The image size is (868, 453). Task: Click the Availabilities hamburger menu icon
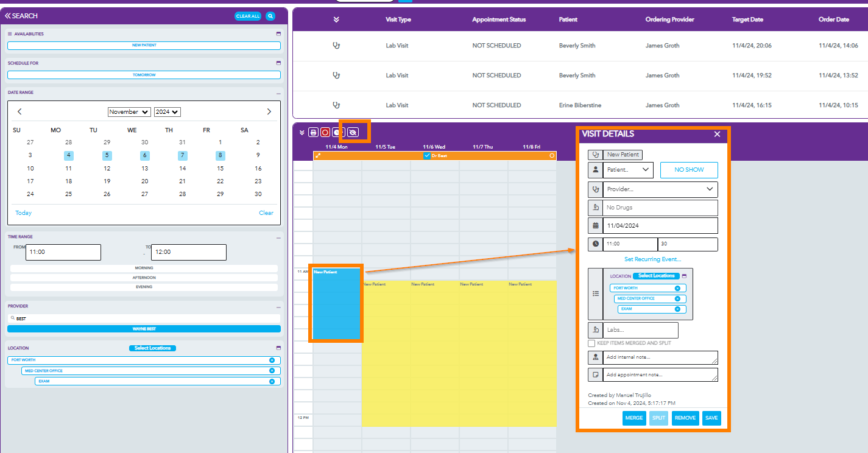(10, 34)
